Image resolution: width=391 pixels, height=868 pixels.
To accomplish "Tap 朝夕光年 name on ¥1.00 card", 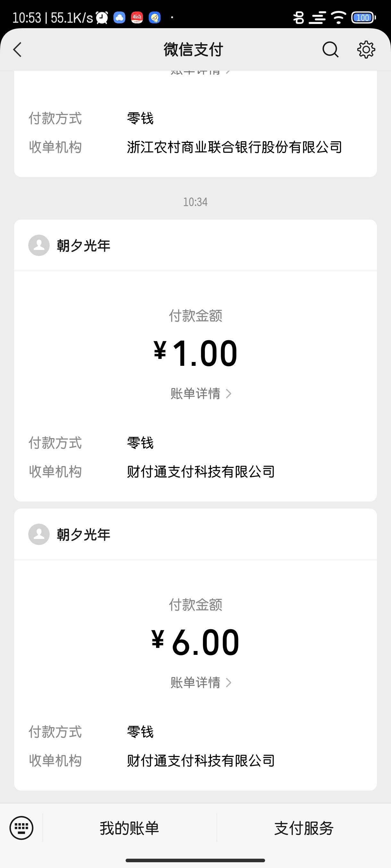I will point(84,245).
